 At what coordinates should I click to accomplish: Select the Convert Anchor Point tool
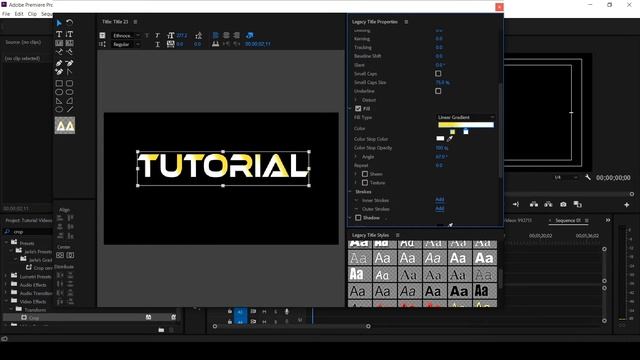coord(69,72)
